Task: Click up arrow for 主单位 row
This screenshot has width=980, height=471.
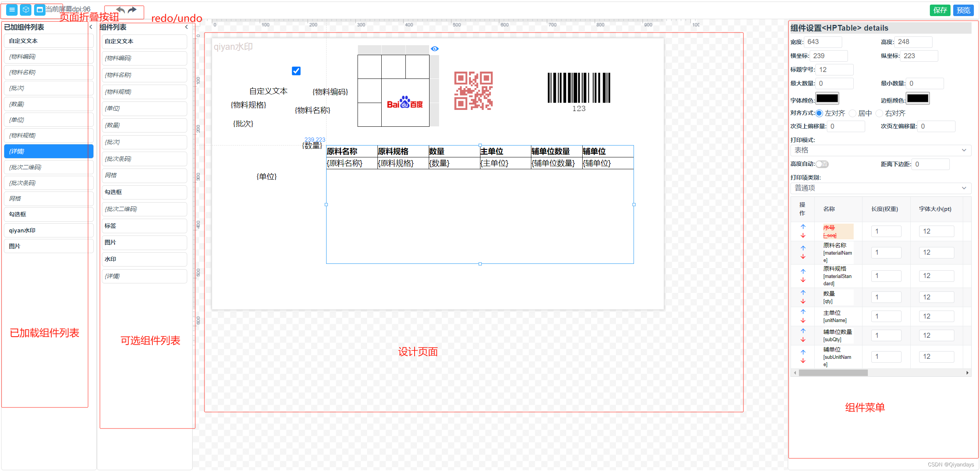Action: point(803,312)
